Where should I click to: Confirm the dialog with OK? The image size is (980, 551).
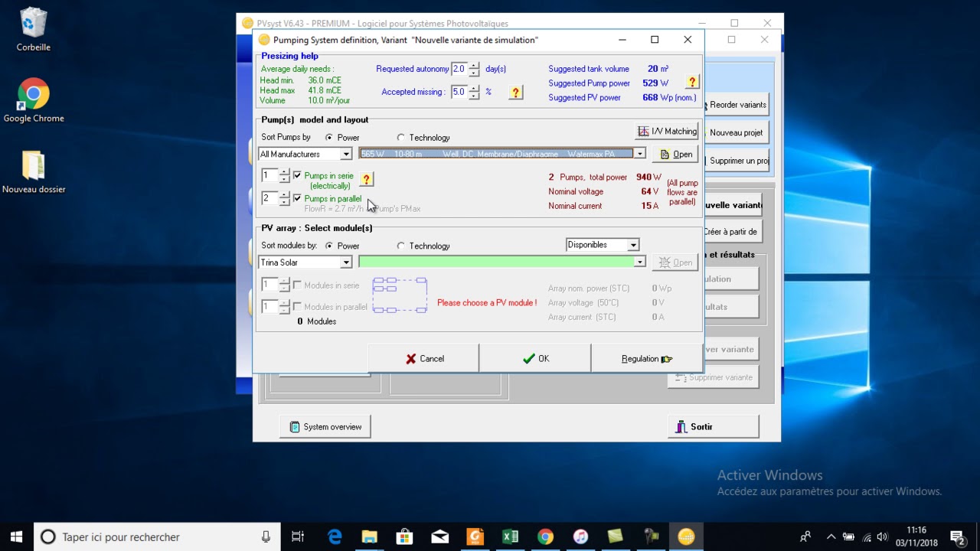(535, 358)
